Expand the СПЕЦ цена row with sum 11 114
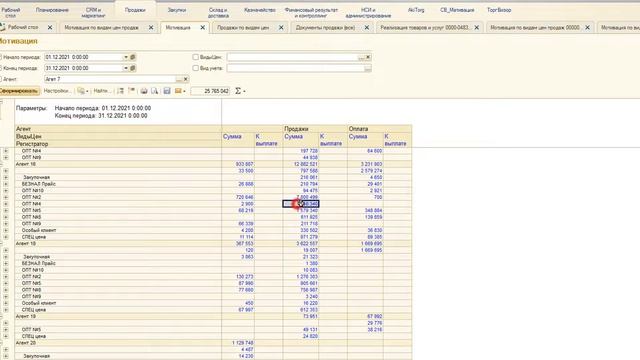This screenshot has width=640, height=360. coord(6,237)
